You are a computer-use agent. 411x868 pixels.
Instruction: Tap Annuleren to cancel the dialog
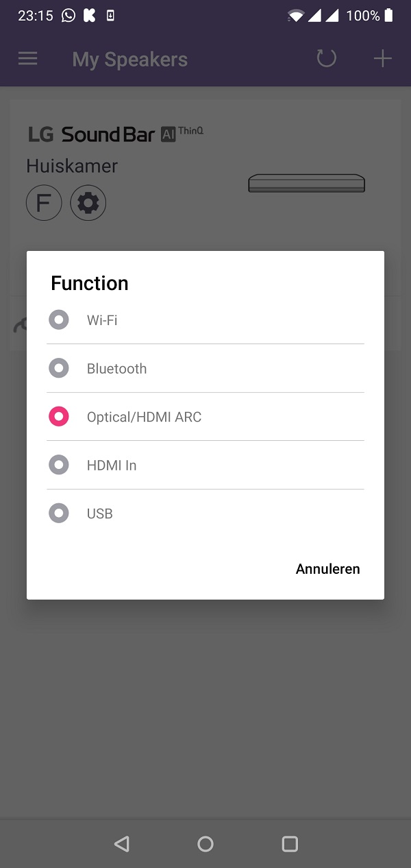[x=327, y=569]
